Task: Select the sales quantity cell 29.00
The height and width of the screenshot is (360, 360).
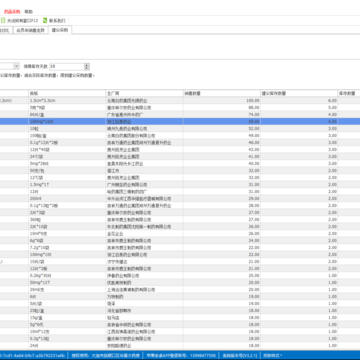Action: click(x=222, y=199)
